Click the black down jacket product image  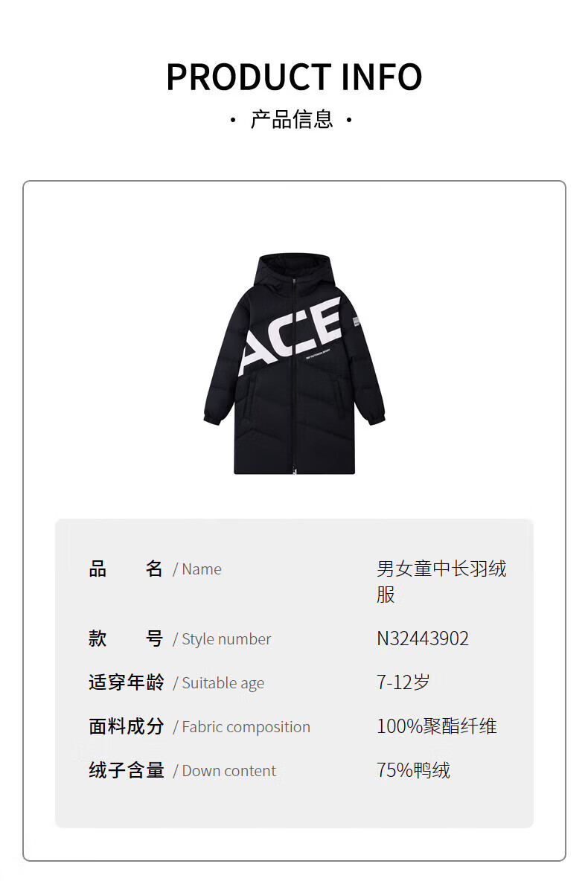point(294,363)
